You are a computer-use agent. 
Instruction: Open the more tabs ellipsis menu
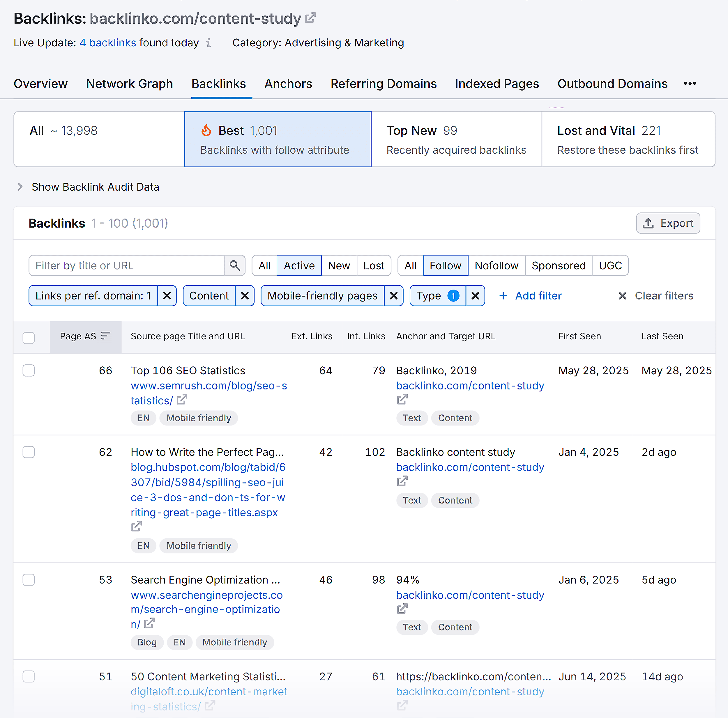[690, 83]
